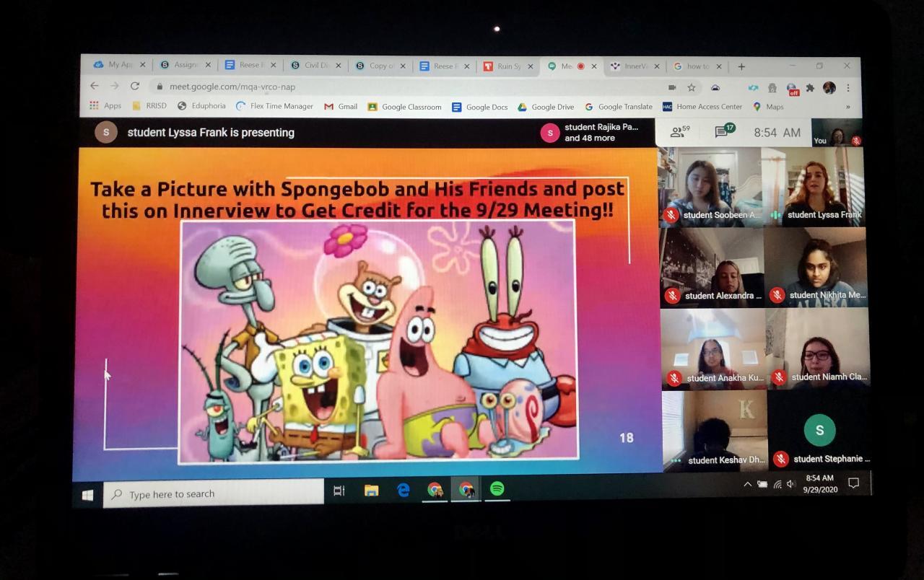The height and width of the screenshot is (580, 924).
Task: Click the camera icon in the address bar
Action: click(x=671, y=87)
